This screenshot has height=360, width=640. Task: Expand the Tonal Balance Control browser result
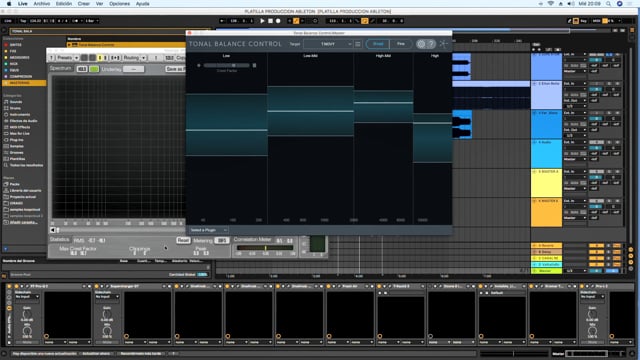tap(69, 45)
